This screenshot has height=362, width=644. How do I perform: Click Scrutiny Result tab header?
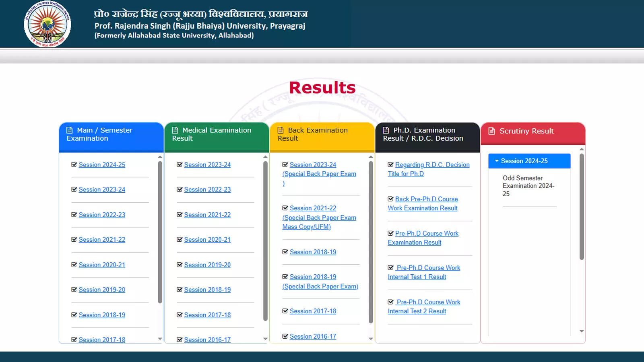[533, 134]
